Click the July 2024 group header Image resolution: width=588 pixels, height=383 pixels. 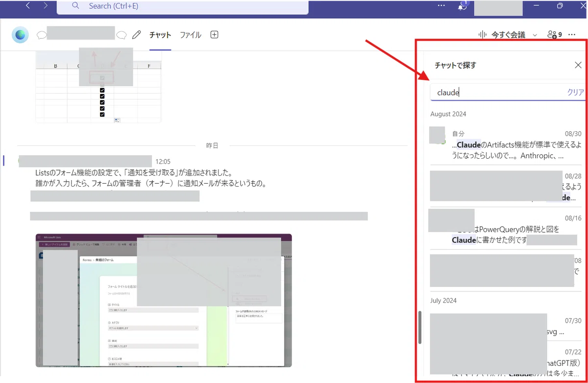pyautogui.click(x=443, y=300)
